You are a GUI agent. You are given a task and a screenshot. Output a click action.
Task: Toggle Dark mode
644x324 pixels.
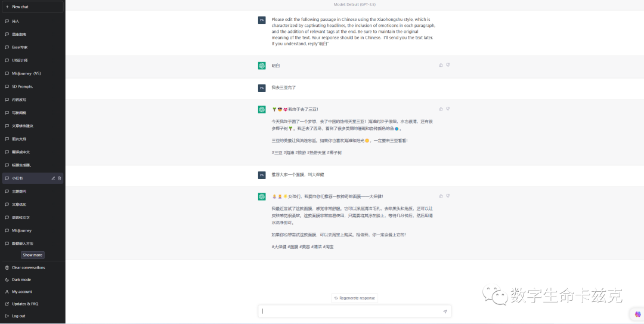[32, 280]
